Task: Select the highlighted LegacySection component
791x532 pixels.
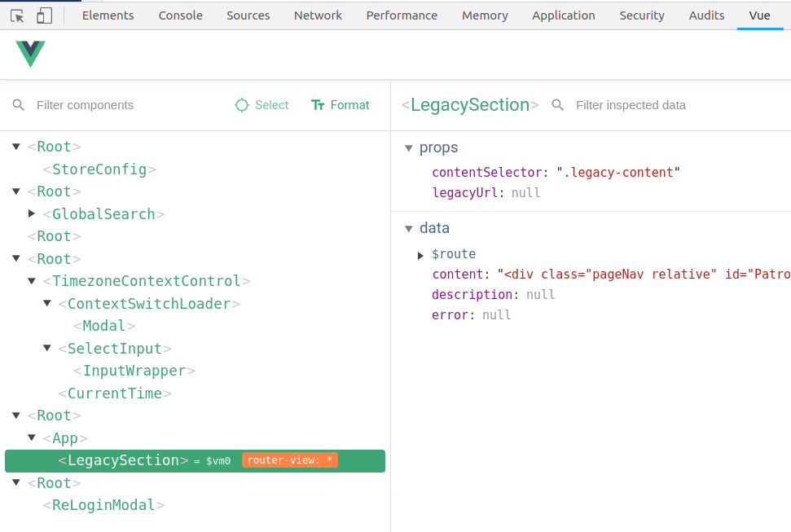Action: point(195,461)
